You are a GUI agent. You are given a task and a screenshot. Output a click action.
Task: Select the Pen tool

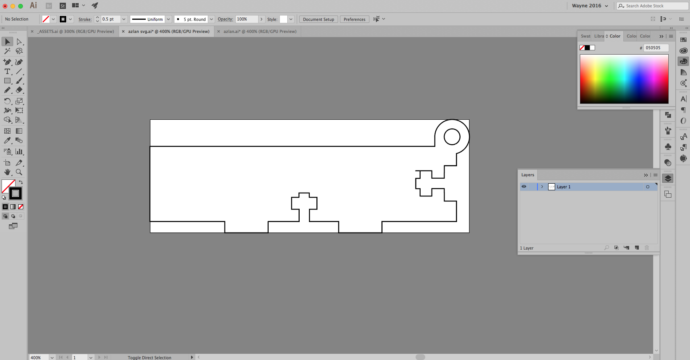click(7, 62)
